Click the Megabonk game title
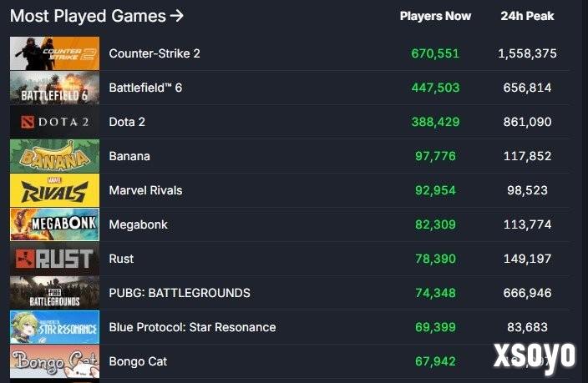This screenshot has width=588, height=383. pyautogui.click(x=139, y=224)
